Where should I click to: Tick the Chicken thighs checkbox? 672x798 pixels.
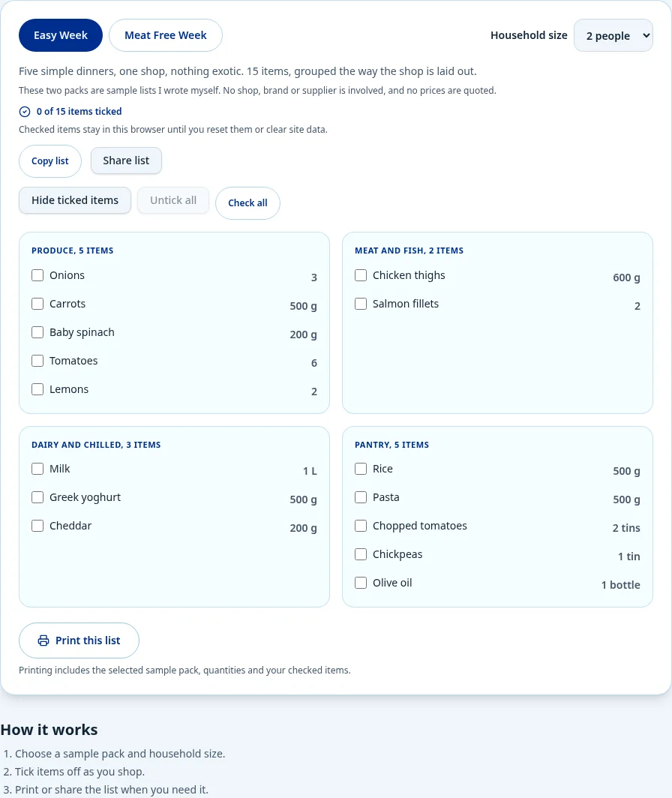click(x=361, y=275)
